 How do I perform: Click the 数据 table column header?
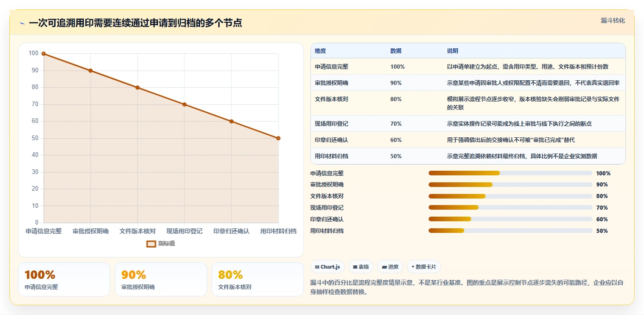click(396, 51)
